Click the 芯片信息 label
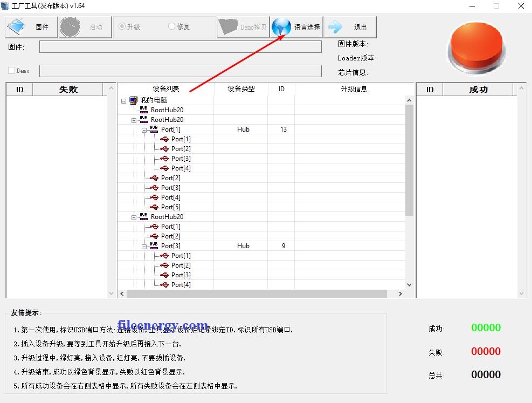This screenshot has width=532, height=403. click(x=353, y=72)
